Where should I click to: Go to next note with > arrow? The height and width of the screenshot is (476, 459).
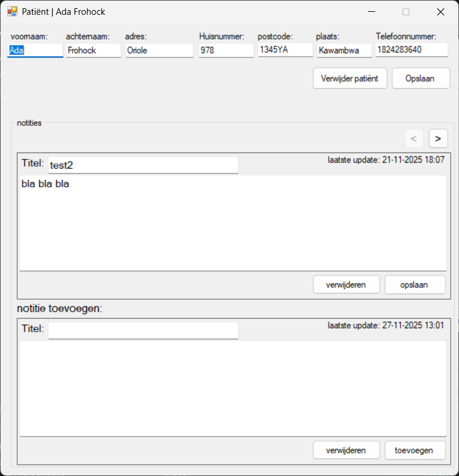438,138
